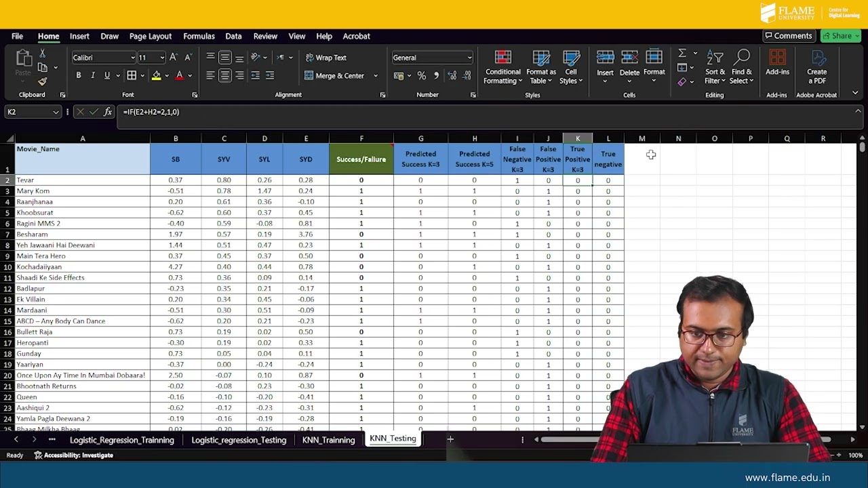868x488 pixels.
Task: Apply the red Font Color swatch
Action: [x=179, y=75]
